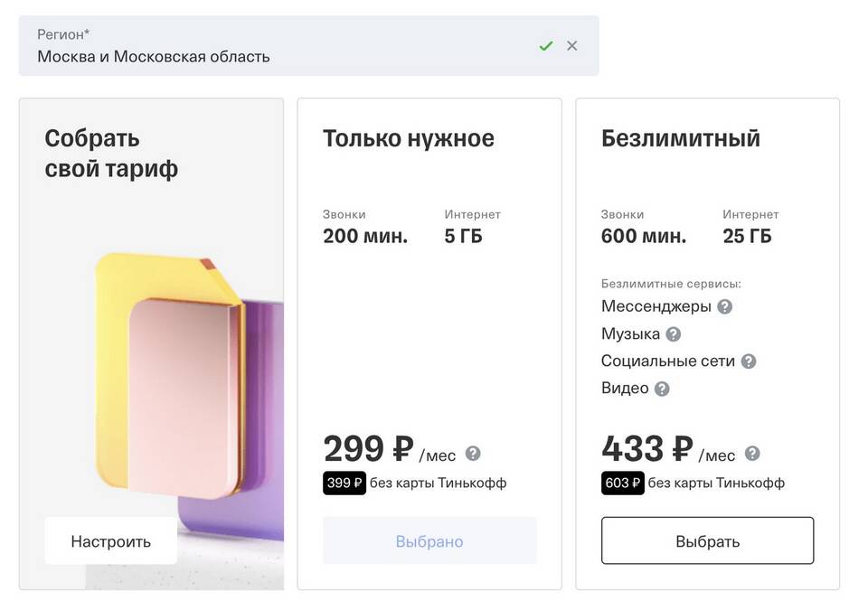The height and width of the screenshot is (610, 868).
Task: Click the Мессенджеры service label
Action: tap(656, 306)
